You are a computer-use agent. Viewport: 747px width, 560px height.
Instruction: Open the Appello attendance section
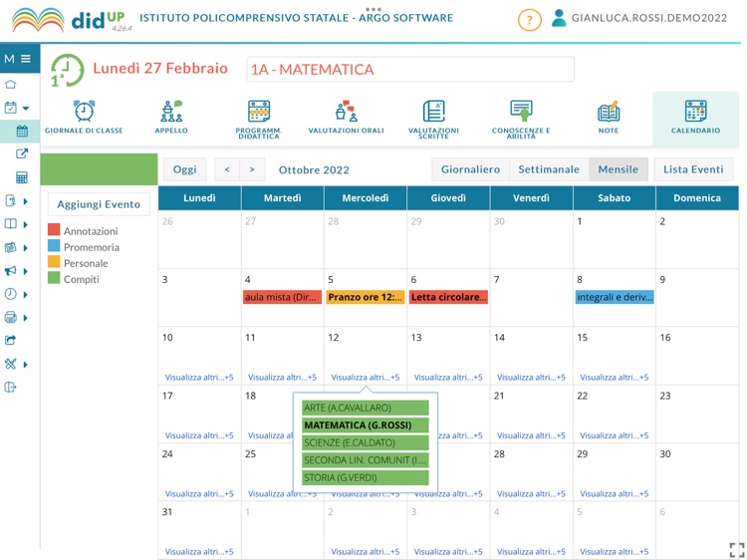pyautogui.click(x=171, y=117)
